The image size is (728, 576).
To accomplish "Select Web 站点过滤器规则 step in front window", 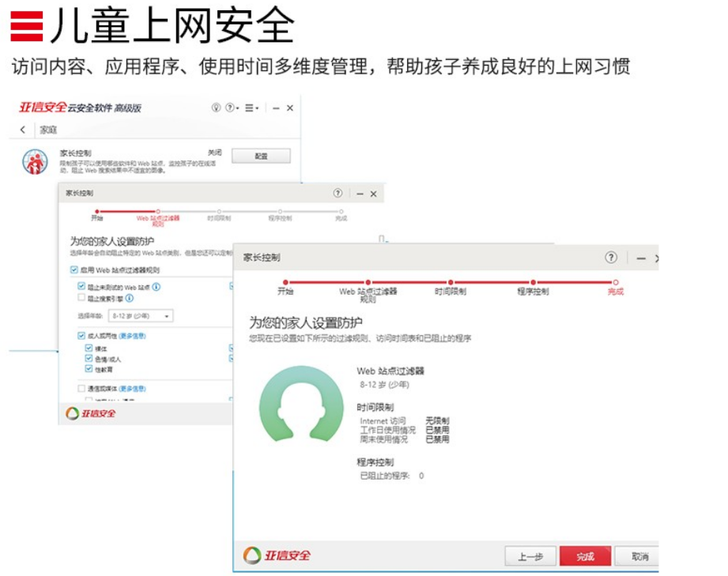I will (x=368, y=292).
